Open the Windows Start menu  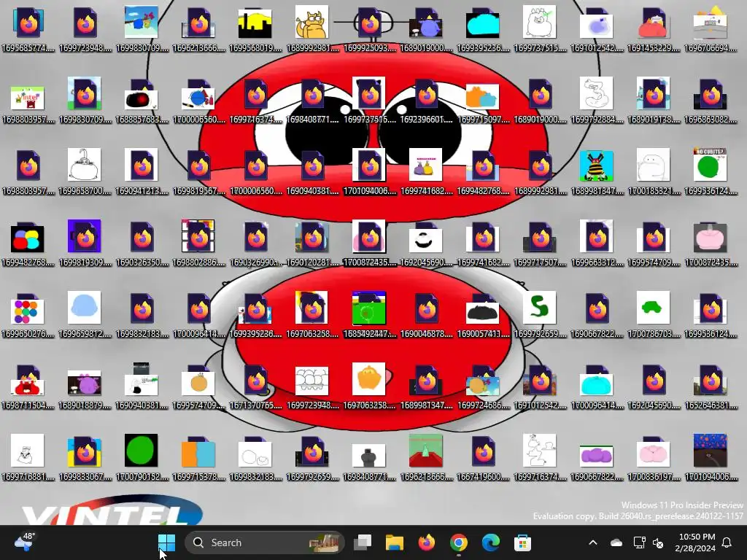click(167, 542)
